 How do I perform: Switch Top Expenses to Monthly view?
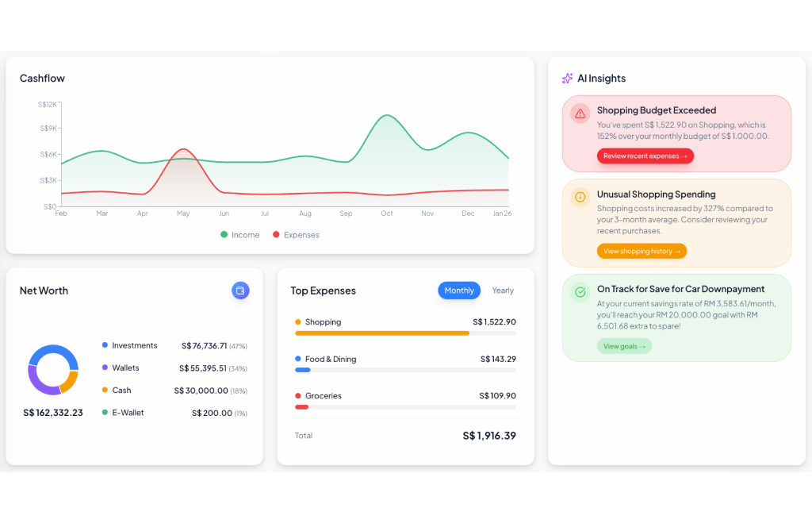click(459, 291)
